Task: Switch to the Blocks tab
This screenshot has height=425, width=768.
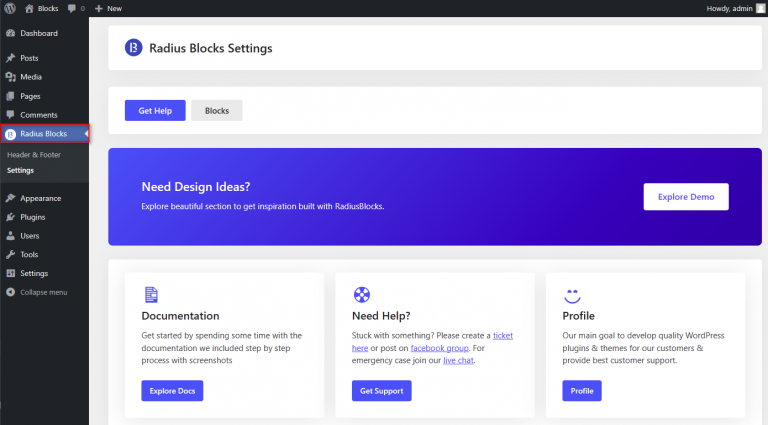Action: pyautogui.click(x=217, y=111)
